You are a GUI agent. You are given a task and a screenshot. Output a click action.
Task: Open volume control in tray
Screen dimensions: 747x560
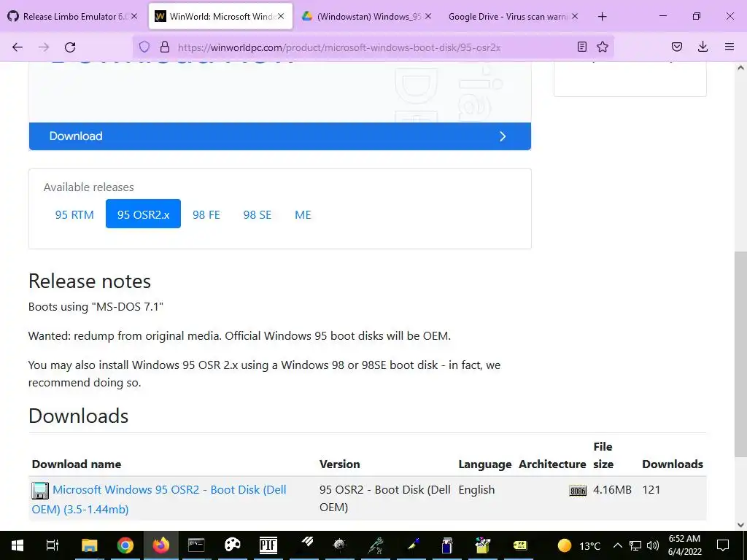pyautogui.click(x=653, y=545)
